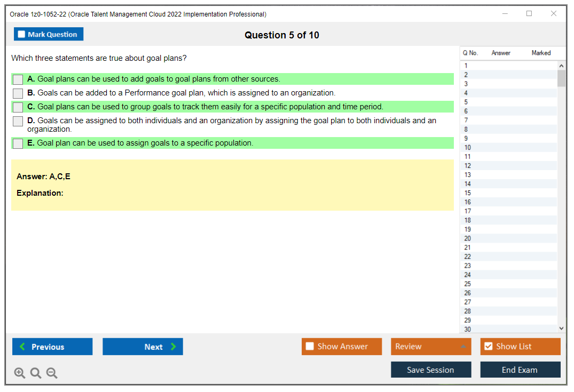
Task: Check answer option D about organizations
Action: [x=17, y=121]
